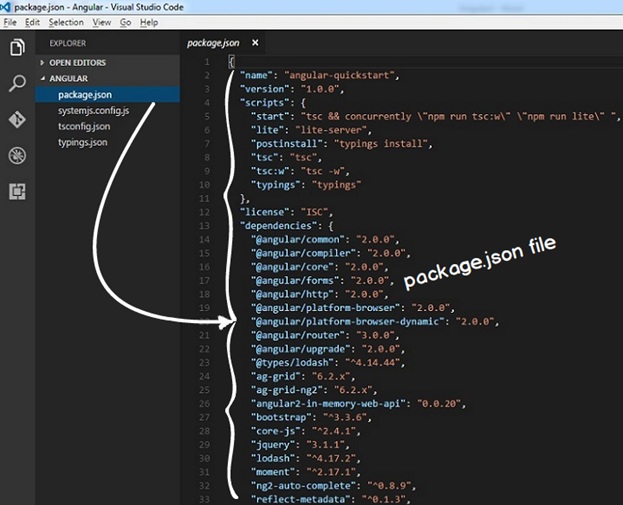Click the "@types/lodash" dependency

pos(292,363)
